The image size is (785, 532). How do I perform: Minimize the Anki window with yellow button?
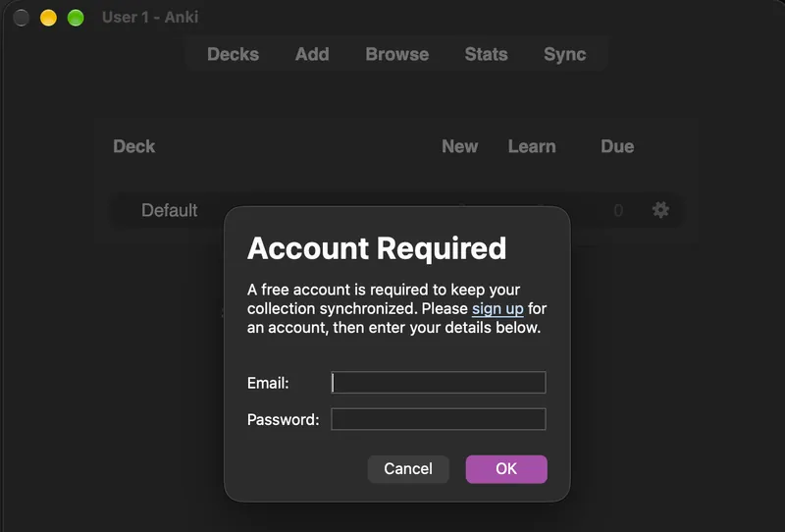point(48,18)
